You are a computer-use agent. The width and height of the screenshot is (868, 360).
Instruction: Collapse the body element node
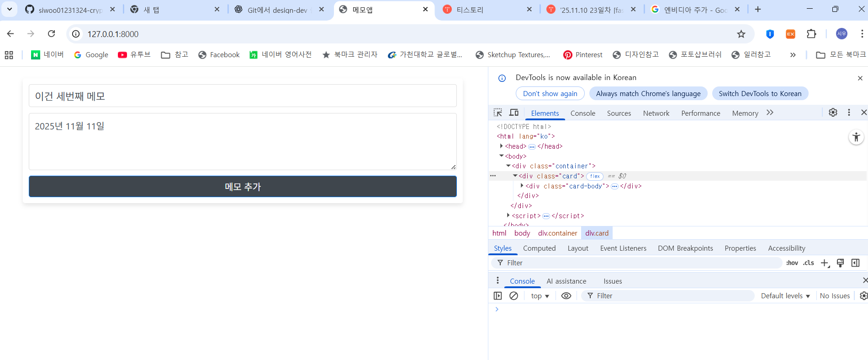tap(502, 156)
